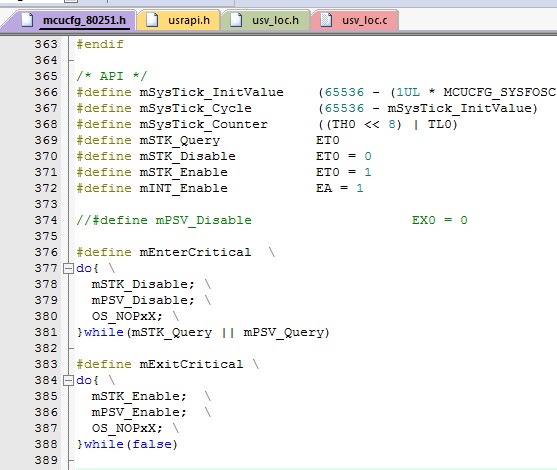The height and width of the screenshot is (470, 557).
Task: Click line number 389 in the margin
Action: pyautogui.click(x=46, y=460)
